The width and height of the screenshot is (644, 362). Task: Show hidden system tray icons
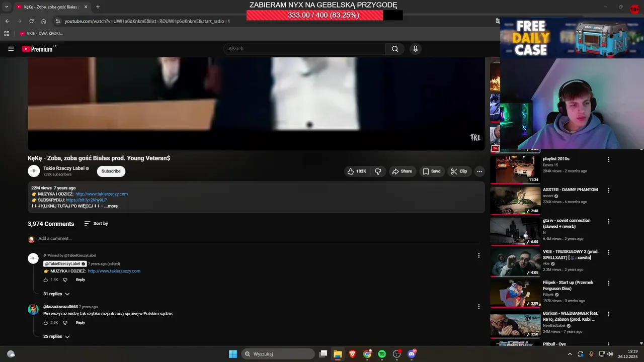[570, 354]
